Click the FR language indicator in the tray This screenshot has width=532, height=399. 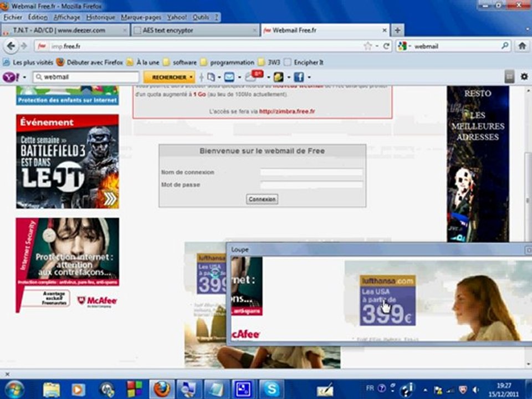(x=370, y=388)
